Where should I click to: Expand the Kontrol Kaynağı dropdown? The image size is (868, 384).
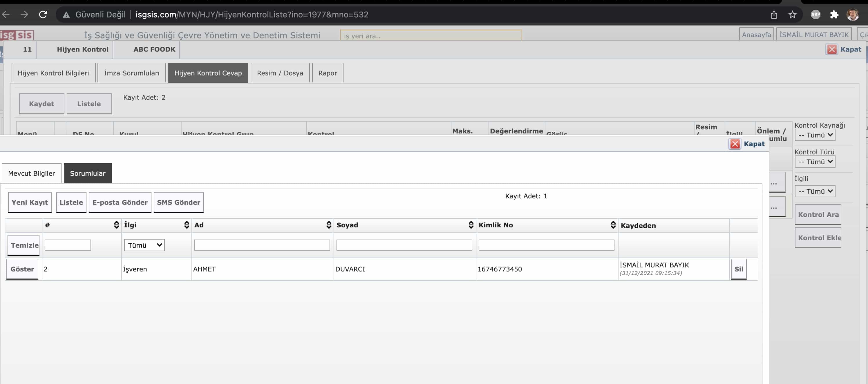815,135
